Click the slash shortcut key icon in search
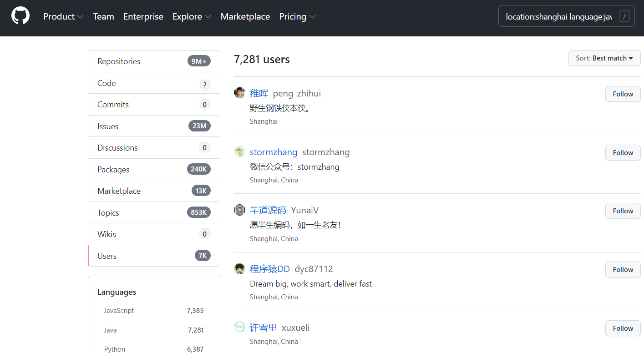Screen dimensions: 644x353 (x=624, y=17)
